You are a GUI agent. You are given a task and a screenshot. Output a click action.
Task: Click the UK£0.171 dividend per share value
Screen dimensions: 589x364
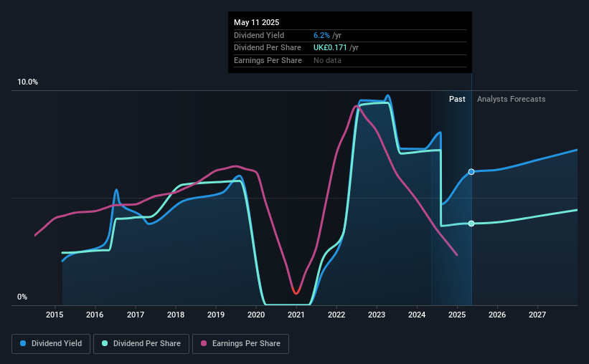[x=330, y=48]
